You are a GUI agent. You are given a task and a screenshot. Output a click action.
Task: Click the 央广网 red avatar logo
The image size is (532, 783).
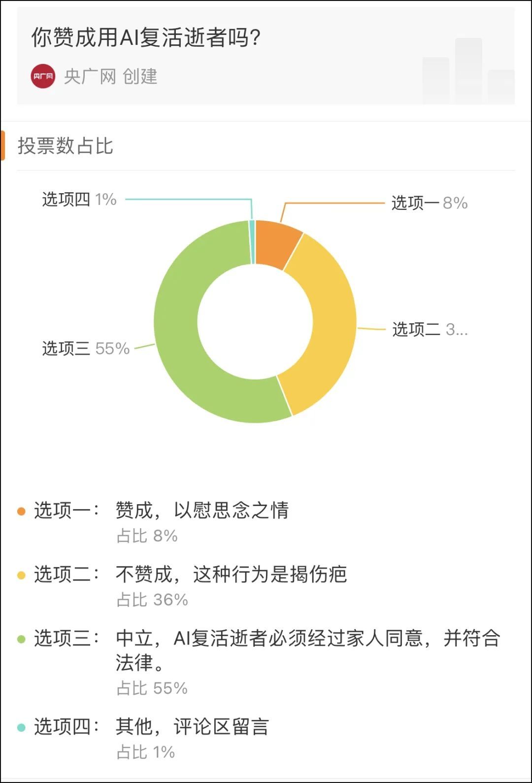pos(43,76)
